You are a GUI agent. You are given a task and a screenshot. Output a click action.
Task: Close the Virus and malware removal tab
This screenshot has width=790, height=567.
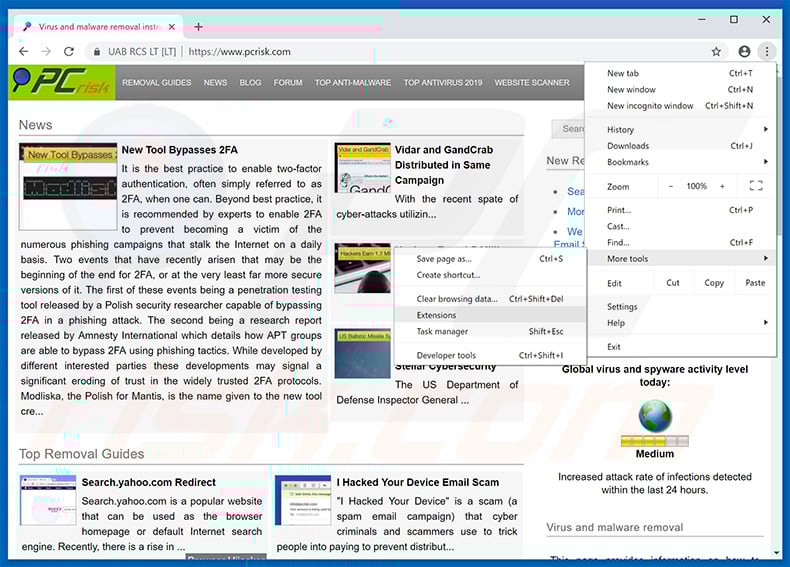[172, 27]
